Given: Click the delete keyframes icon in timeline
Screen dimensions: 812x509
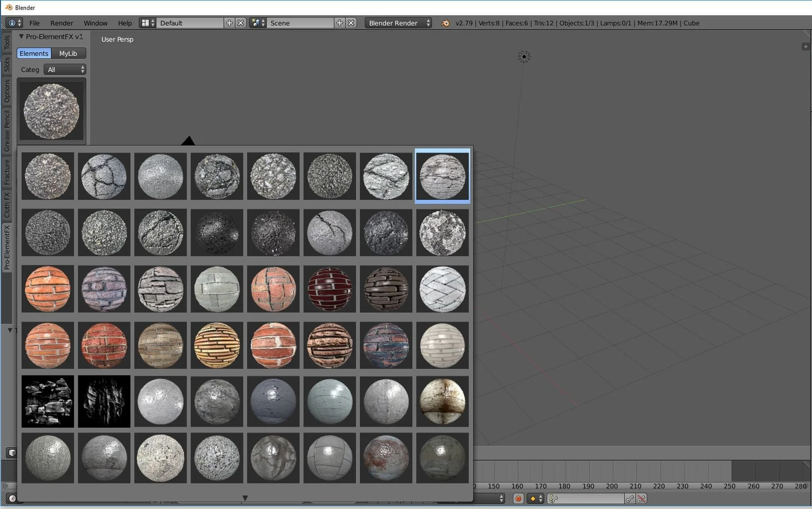Looking at the screenshot, I should point(641,499).
